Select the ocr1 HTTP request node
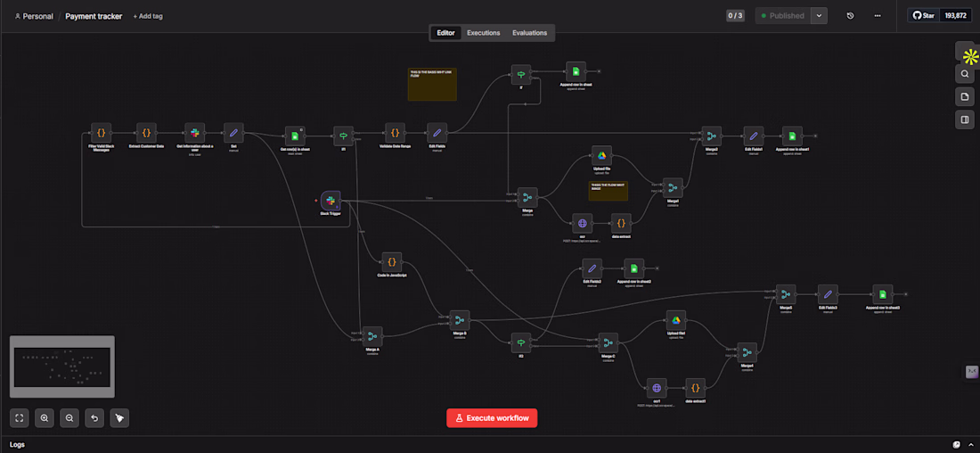This screenshot has width=980, height=453. pyautogui.click(x=657, y=388)
